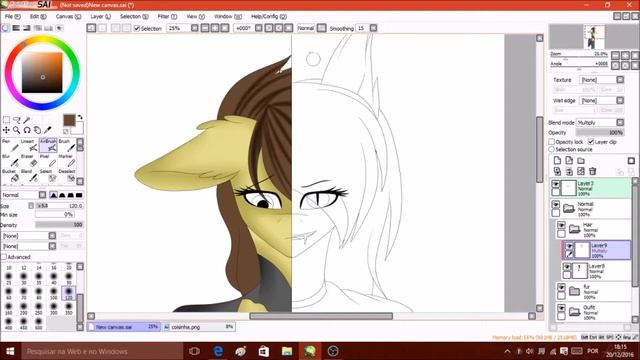
Task: Uncheck the Layer clip checkbox
Action: pos(591,142)
